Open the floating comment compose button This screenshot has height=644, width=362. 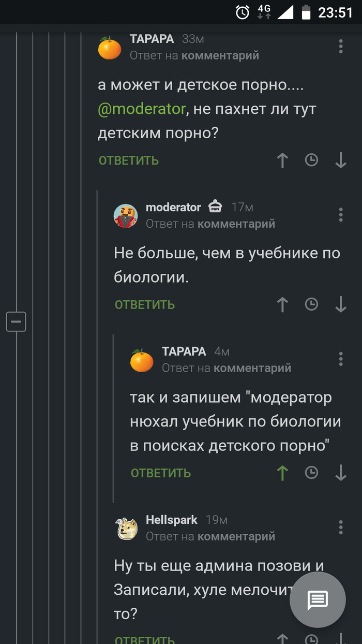(x=318, y=600)
